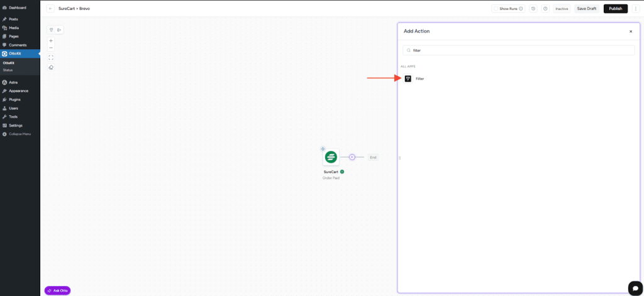
Task: Open the Plugins menu item
Action: click(x=14, y=99)
